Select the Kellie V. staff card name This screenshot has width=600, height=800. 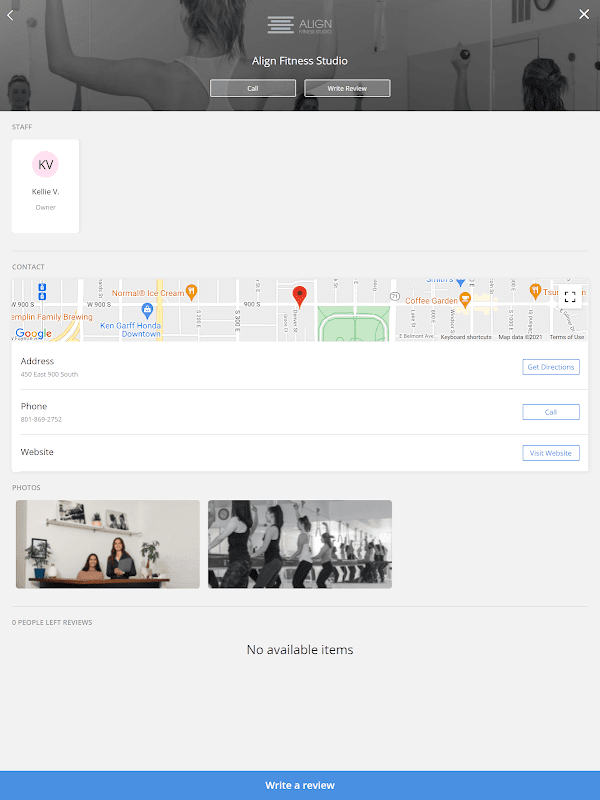click(x=45, y=191)
